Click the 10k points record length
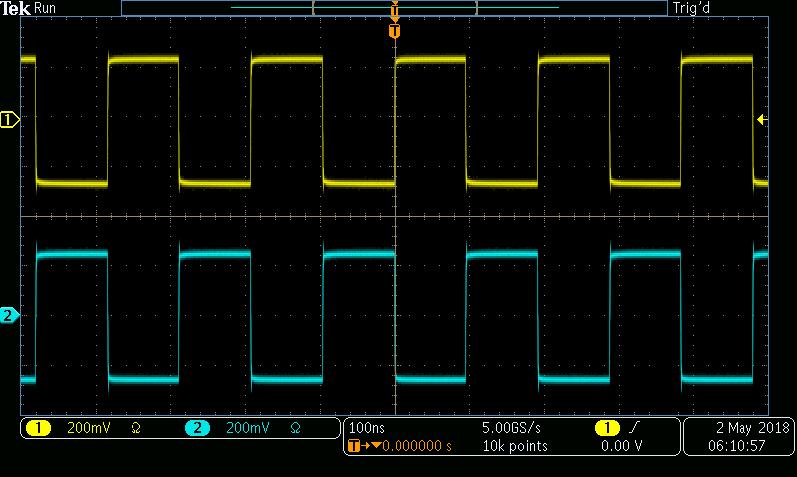Viewport: 797px width, 477px height. pos(514,446)
